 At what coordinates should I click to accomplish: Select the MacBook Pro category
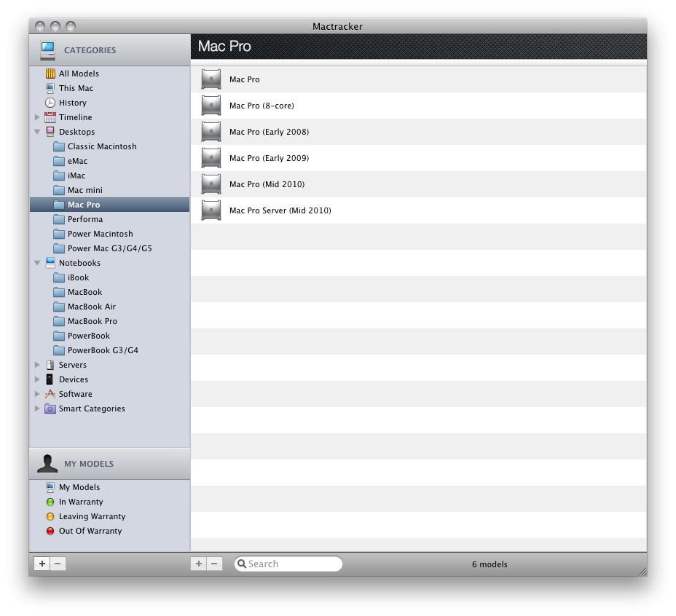coord(109,322)
